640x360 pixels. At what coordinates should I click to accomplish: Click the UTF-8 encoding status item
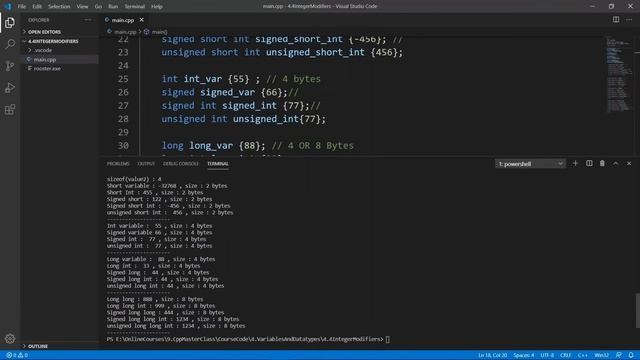tap(547, 355)
